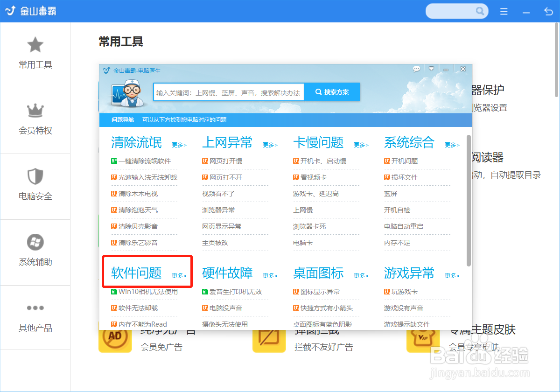
Task: Expand 更多 next to 上网异常
Action: coord(270,145)
